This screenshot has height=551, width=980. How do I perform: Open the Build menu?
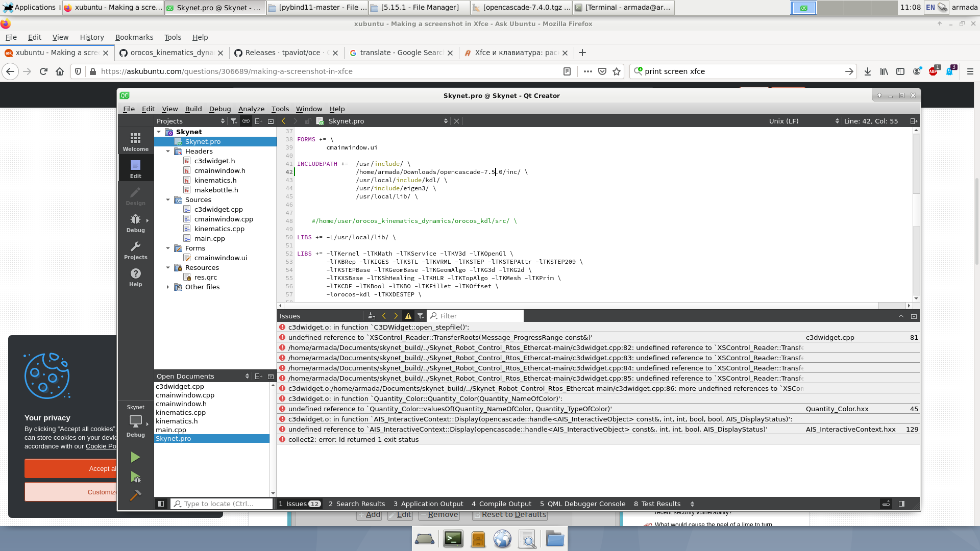coord(193,109)
